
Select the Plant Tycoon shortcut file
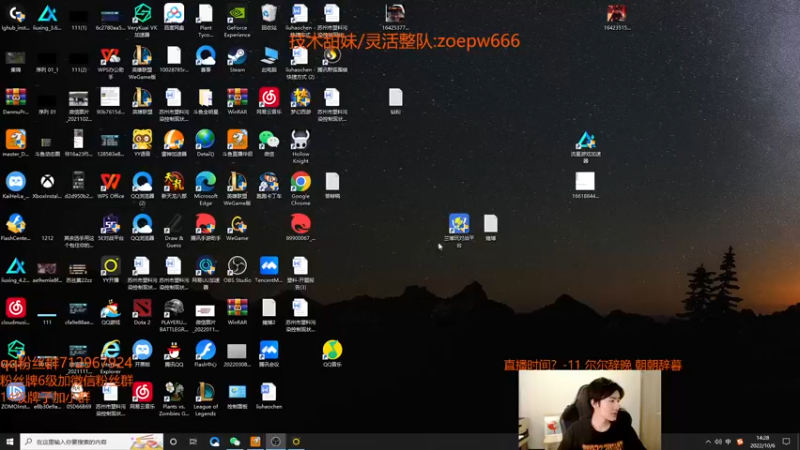coord(206,20)
